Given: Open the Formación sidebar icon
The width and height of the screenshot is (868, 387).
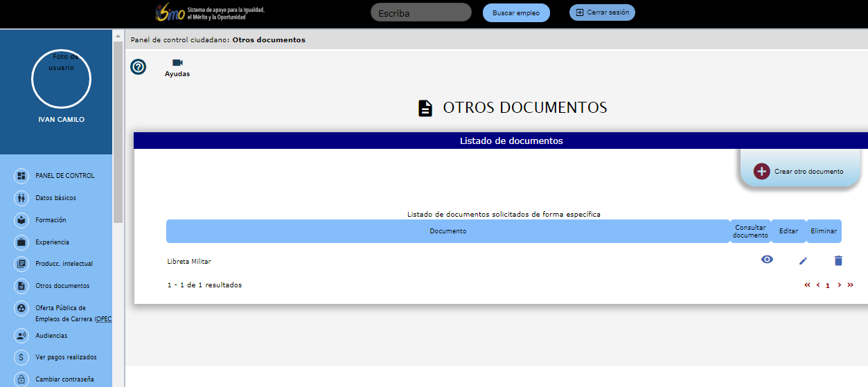Looking at the screenshot, I should (21, 220).
